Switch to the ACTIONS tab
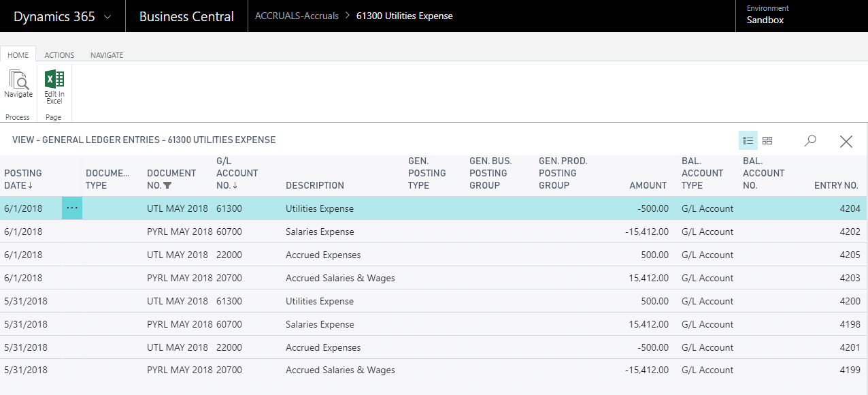The height and width of the screenshot is (395, 868). [59, 55]
